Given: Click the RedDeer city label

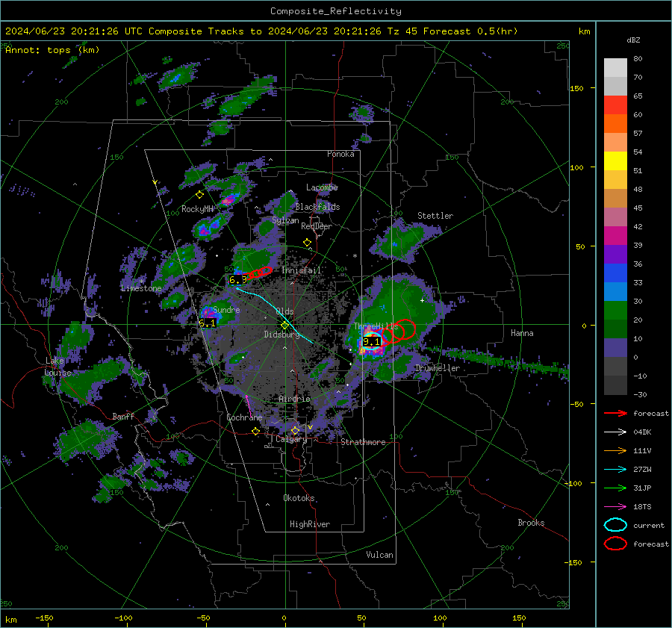Looking at the screenshot, I should [x=317, y=226].
